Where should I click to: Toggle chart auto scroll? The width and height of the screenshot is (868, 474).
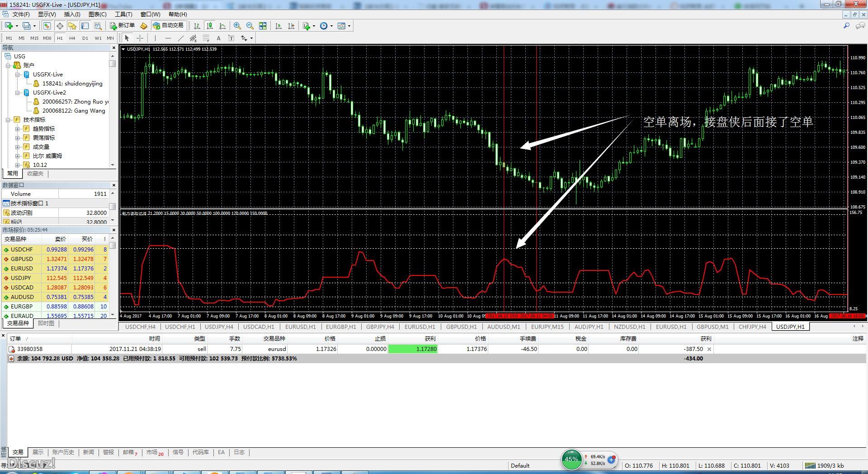(278, 26)
